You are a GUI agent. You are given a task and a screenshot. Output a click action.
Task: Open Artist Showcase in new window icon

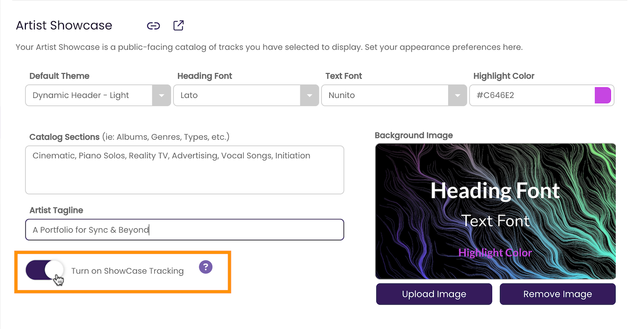[178, 25]
